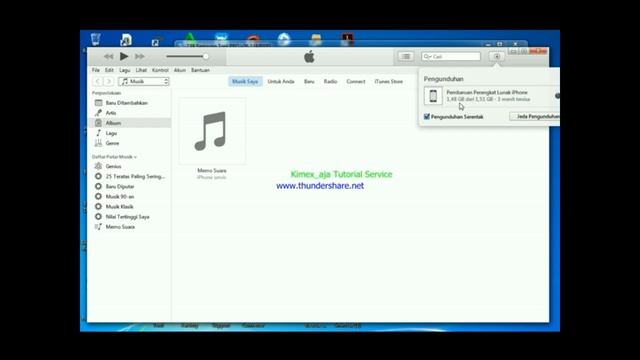Switch to the Connect tab
This screenshot has height=360, width=640.
tap(356, 82)
